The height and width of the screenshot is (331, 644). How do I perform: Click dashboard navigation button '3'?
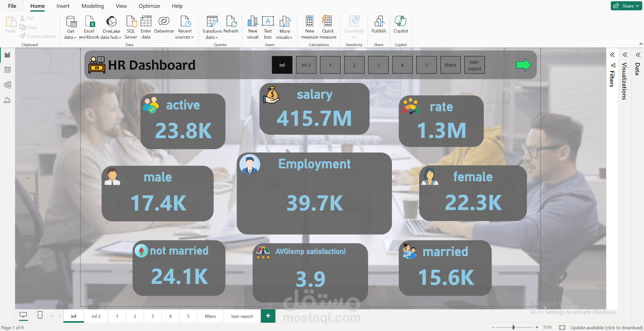378,65
